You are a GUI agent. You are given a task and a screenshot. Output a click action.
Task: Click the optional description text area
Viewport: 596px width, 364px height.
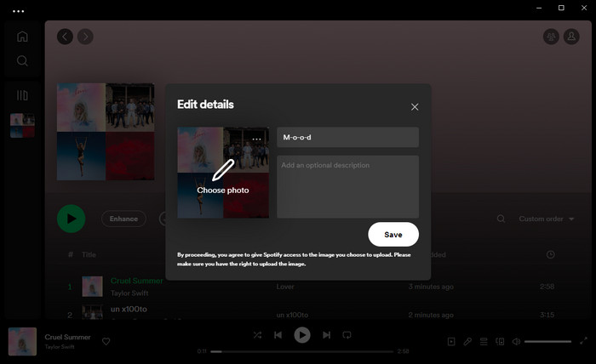coord(347,186)
